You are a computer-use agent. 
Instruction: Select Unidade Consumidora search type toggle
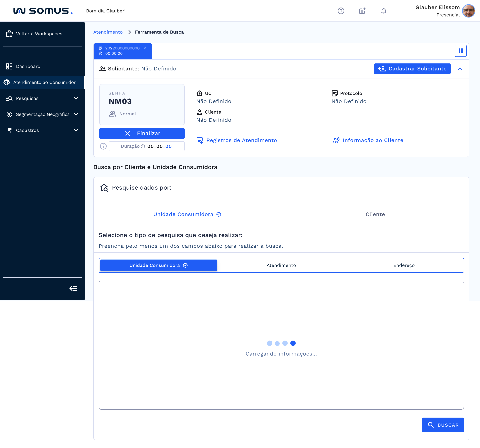(x=158, y=265)
